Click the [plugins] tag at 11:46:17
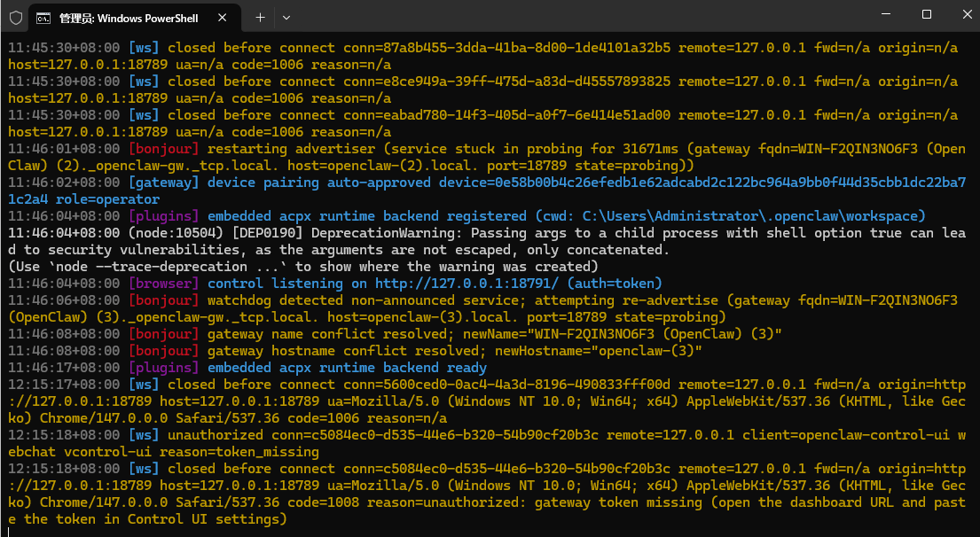This screenshot has width=980, height=537. click(164, 368)
